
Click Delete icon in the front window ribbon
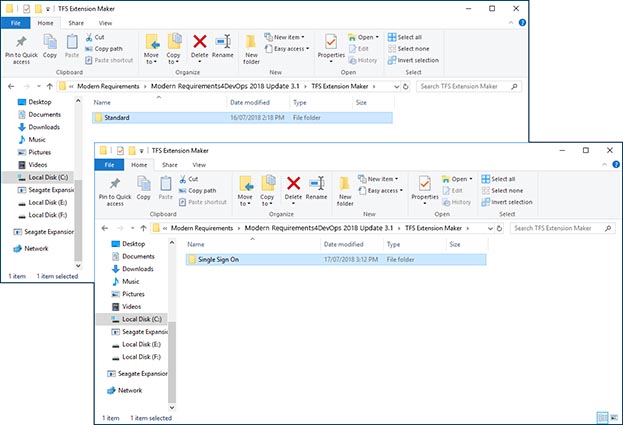294,187
